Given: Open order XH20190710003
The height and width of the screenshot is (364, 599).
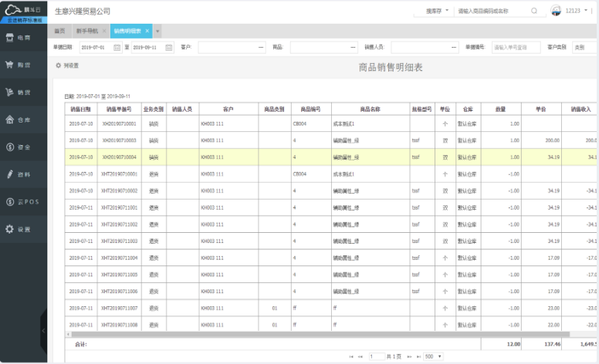Looking at the screenshot, I should tap(119, 140).
